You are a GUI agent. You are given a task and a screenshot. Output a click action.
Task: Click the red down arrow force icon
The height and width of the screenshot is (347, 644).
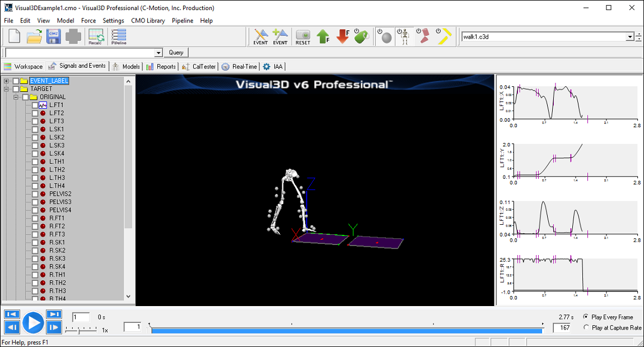343,36
